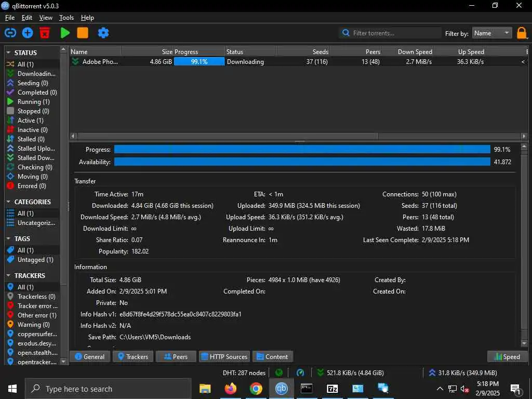Switch to the Content tab
Image resolution: width=532 pixels, height=399 pixels.
pyautogui.click(x=272, y=356)
